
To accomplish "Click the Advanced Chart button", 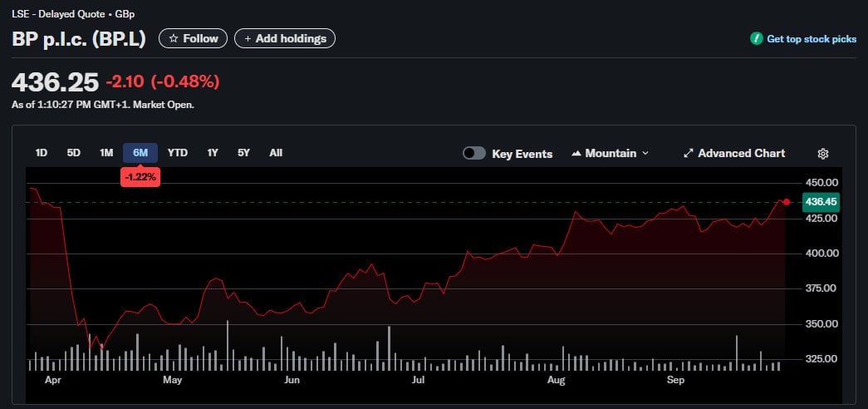I will [734, 154].
